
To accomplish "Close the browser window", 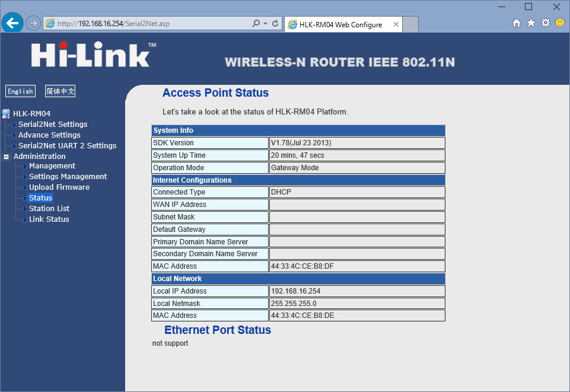I will pyautogui.click(x=556, y=7).
